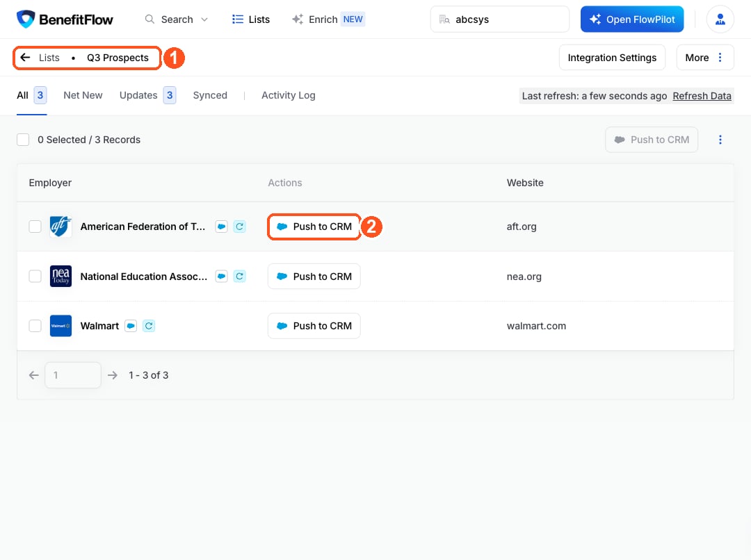Click the magnifier icon beside Search
751x560 pixels.
click(150, 19)
